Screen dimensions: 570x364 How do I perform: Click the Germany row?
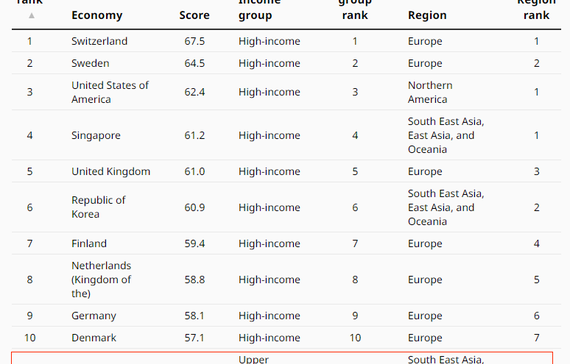pos(286,316)
